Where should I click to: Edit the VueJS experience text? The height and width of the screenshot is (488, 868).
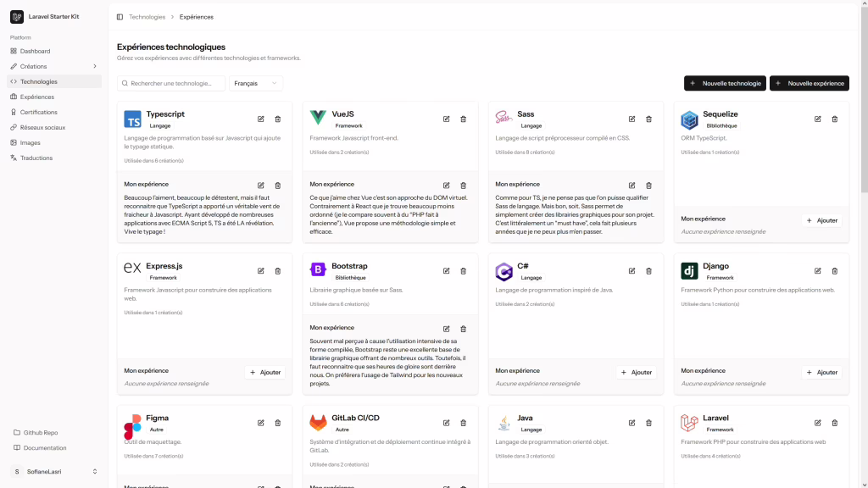(x=446, y=186)
